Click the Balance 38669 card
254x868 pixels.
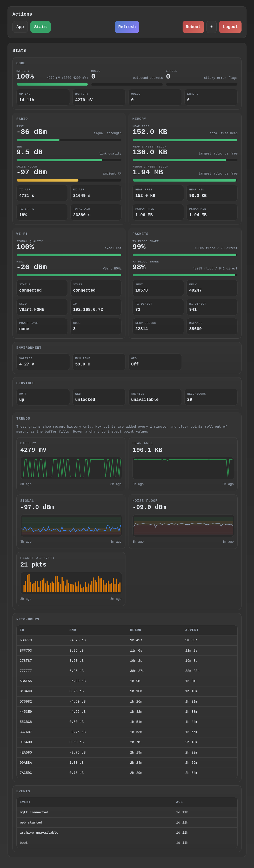212,326
